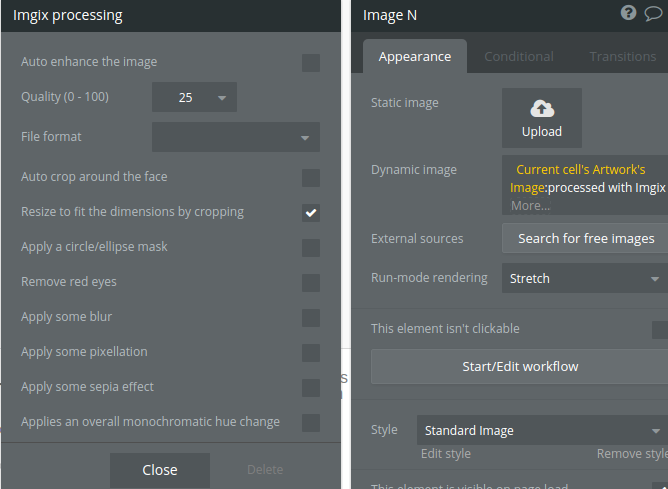This screenshot has height=489, width=668.
Task: Click Search for free images button
Action: [x=585, y=239]
